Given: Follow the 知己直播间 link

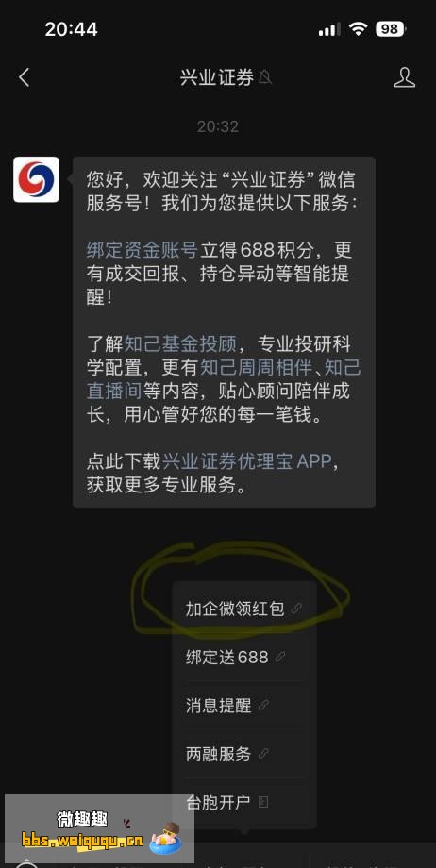Looking at the screenshot, I should coord(224,379).
